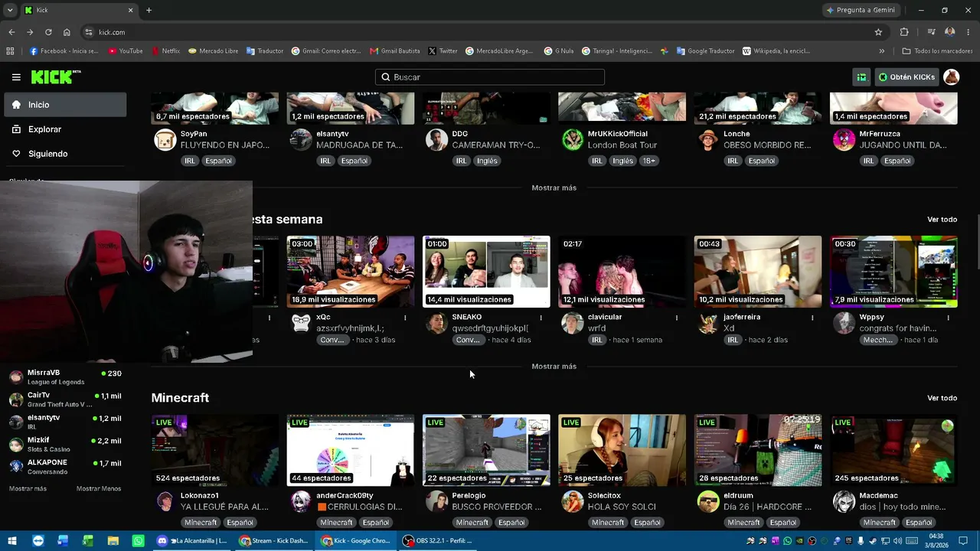Open the MisrraVB channel in the sidebar

(65, 377)
